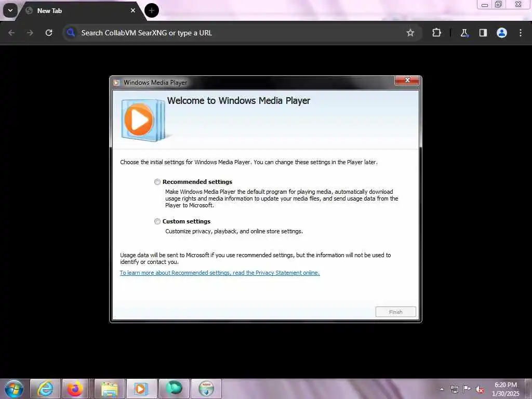Bookmark this tab with the star icon
Viewport: 532px width, 399px height.
(410, 33)
